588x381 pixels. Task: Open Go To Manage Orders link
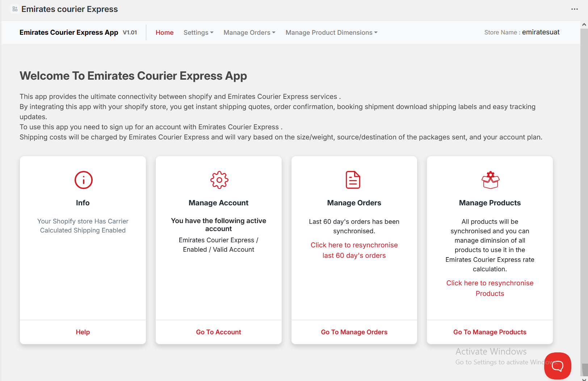point(354,332)
